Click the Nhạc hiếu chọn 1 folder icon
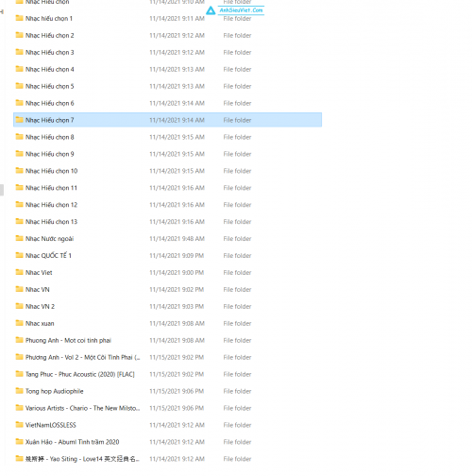This screenshot has height=476, width=472. [20, 18]
